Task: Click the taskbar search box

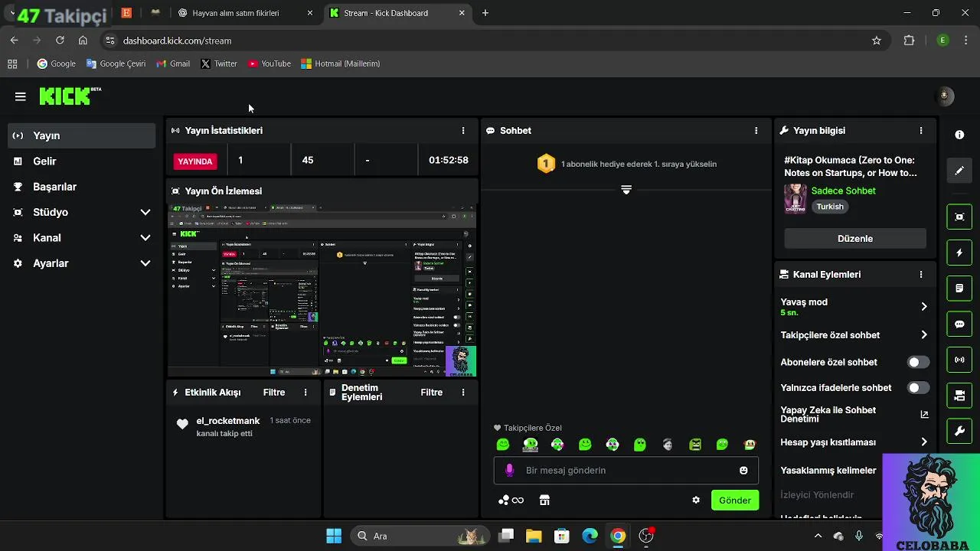Action: coord(420,536)
